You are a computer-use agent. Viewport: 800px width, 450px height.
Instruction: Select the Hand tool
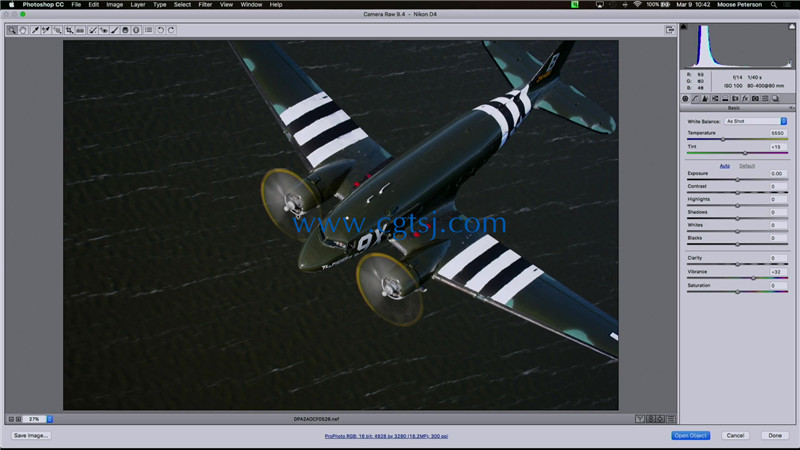pos(23,30)
